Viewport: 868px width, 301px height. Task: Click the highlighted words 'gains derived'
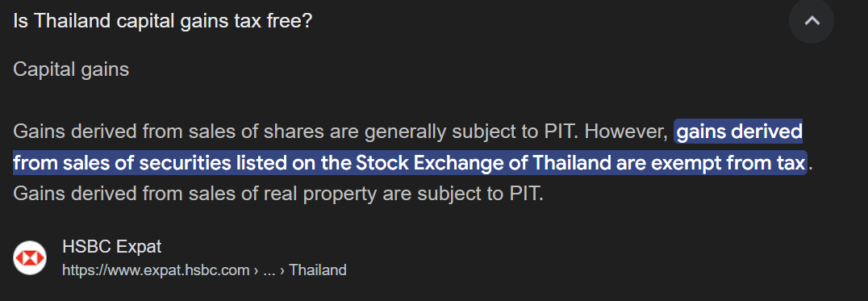tap(740, 132)
